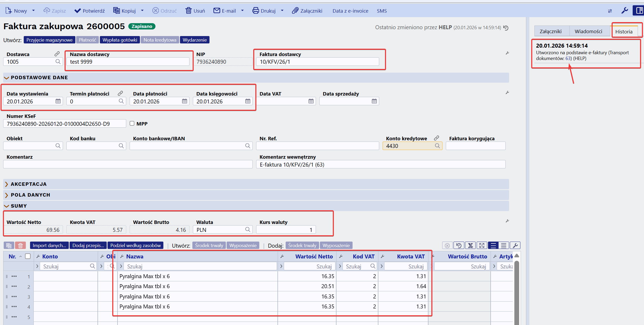Click the Excel export icon above table
This screenshot has width=644, height=325.
(470, 246)
